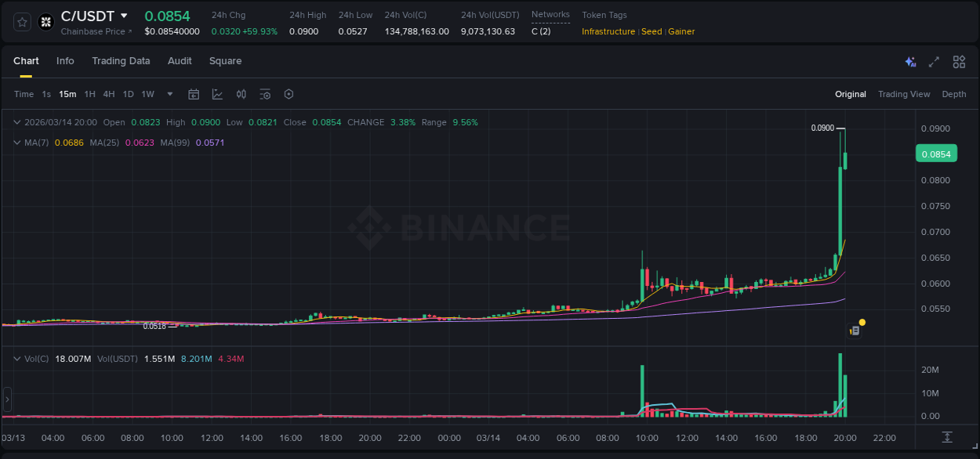Switch to the Depth chart view
This screenshot has width=980, height=459.
point(954,94)
